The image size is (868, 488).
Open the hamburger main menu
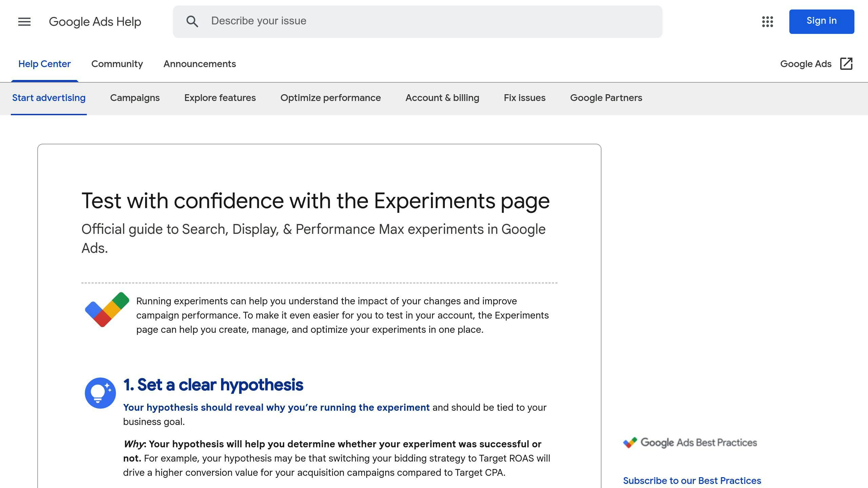click(24, 22)
